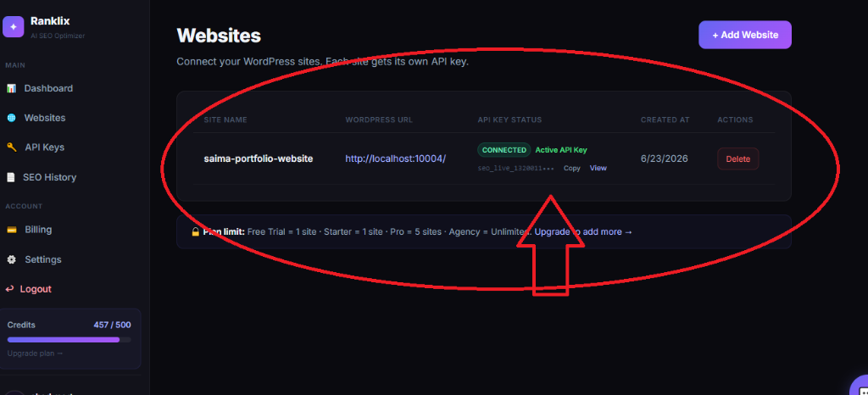Click Upgrade to add more link
868x395 pixels.
coord(583,231)
